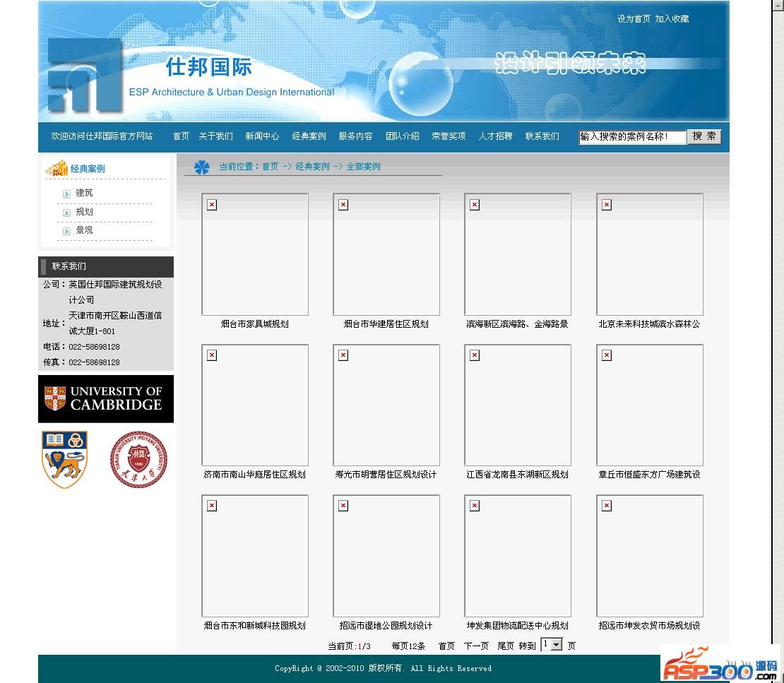784x683 pixels.
Task: Open University of Cambridge logo banner
Action: point(106,398)
